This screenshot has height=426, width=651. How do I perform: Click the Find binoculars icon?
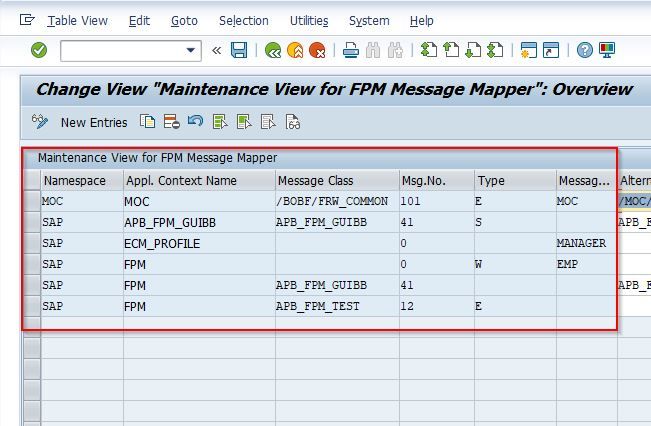click(x=373, y=51)
